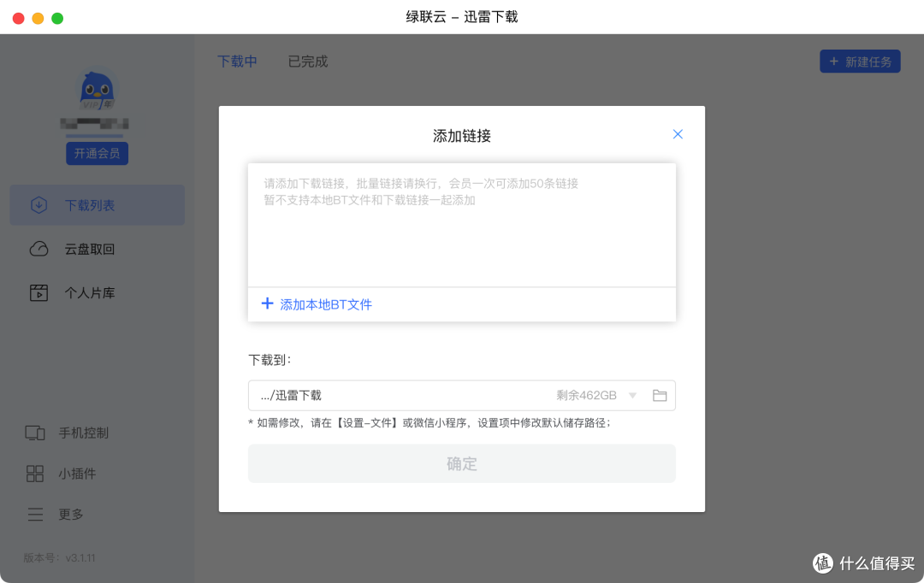Browse folders with the folder icon
The image size is (924, 583).
click(660, 395)
